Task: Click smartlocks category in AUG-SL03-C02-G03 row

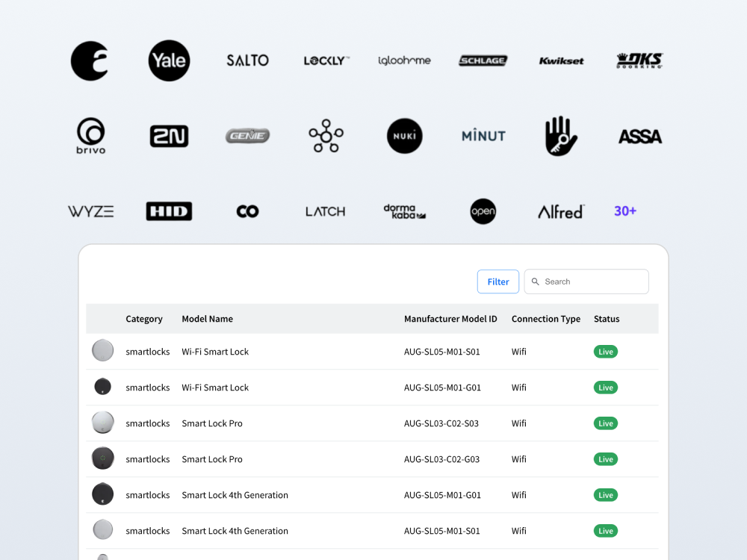Action: point(148,459)
